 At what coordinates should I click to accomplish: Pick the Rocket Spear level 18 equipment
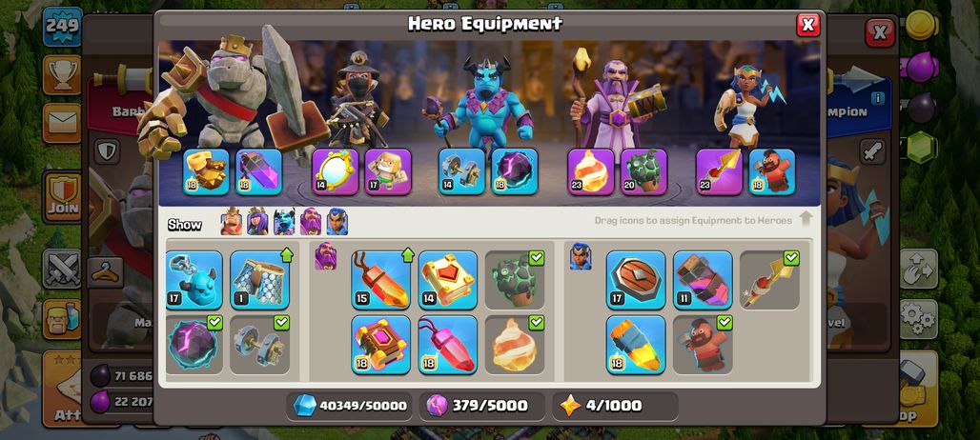tap(636, 345)
